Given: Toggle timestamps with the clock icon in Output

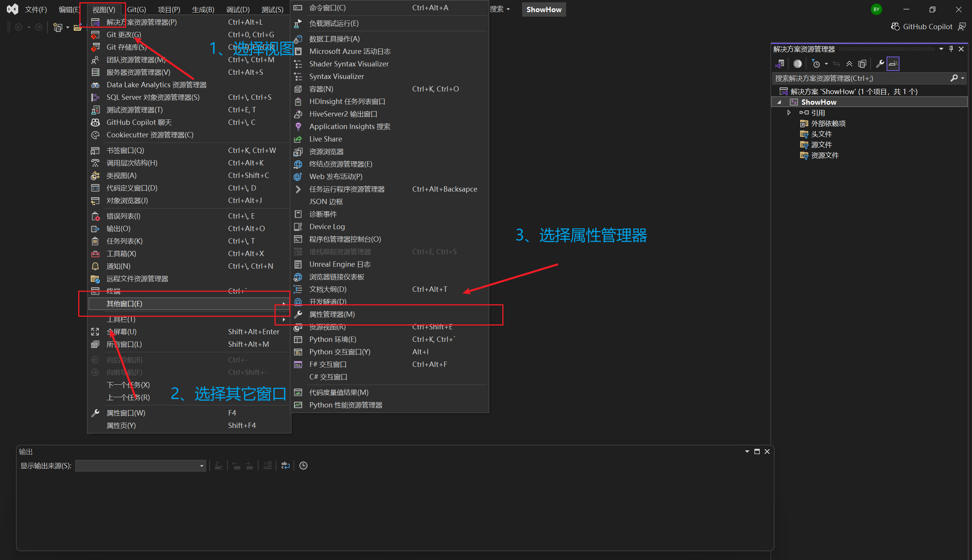Looking at the screenshot, I should click(303, 466).
